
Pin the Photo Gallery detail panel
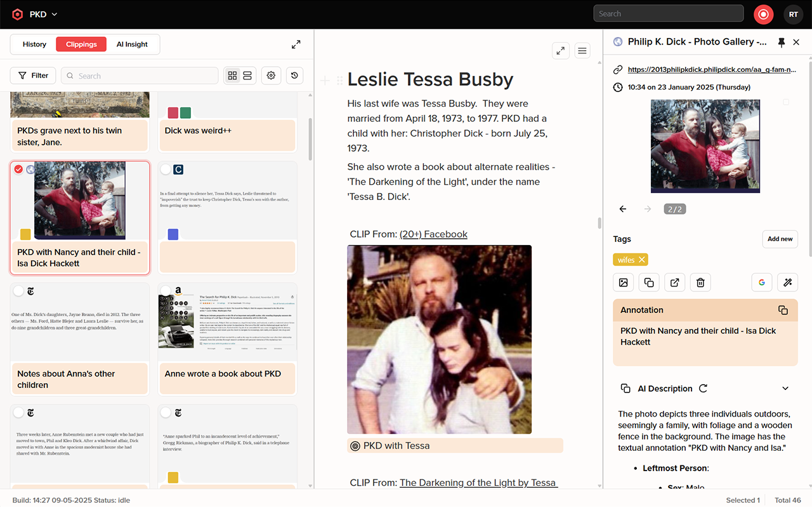click(x=781, y=42)
